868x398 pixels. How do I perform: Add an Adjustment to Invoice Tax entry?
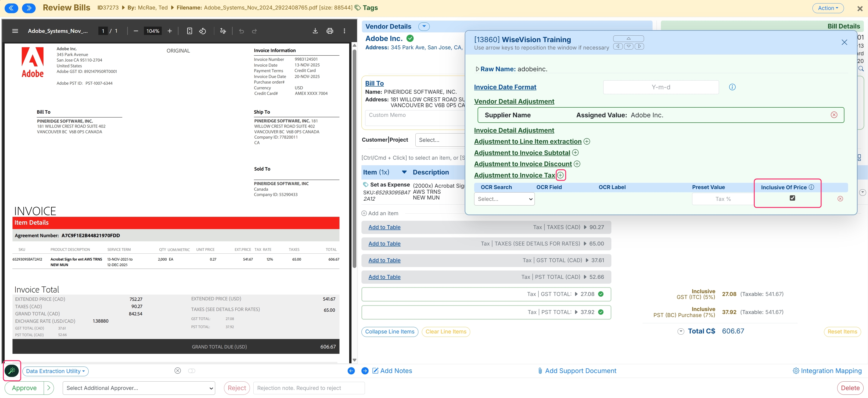[x=560, y=175]
